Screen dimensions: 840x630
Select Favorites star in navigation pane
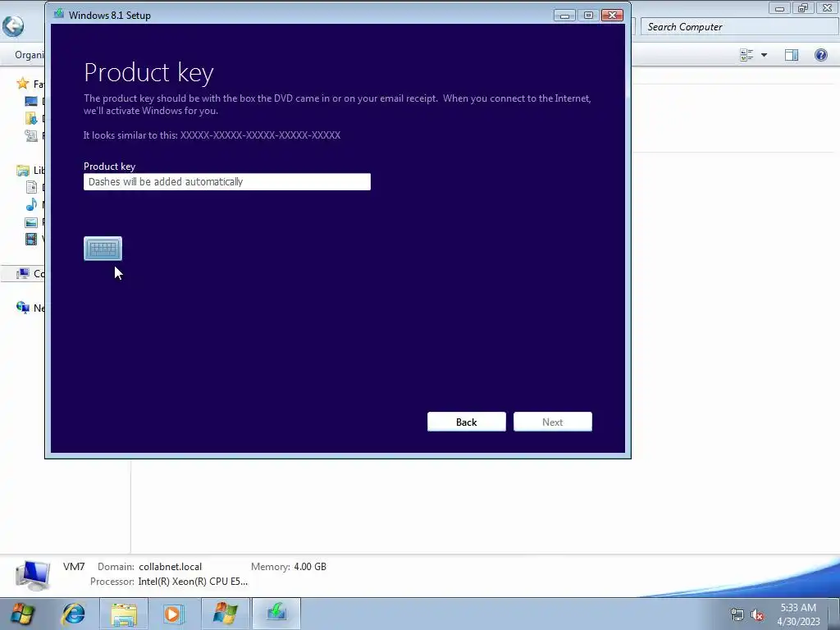[22, 83]
